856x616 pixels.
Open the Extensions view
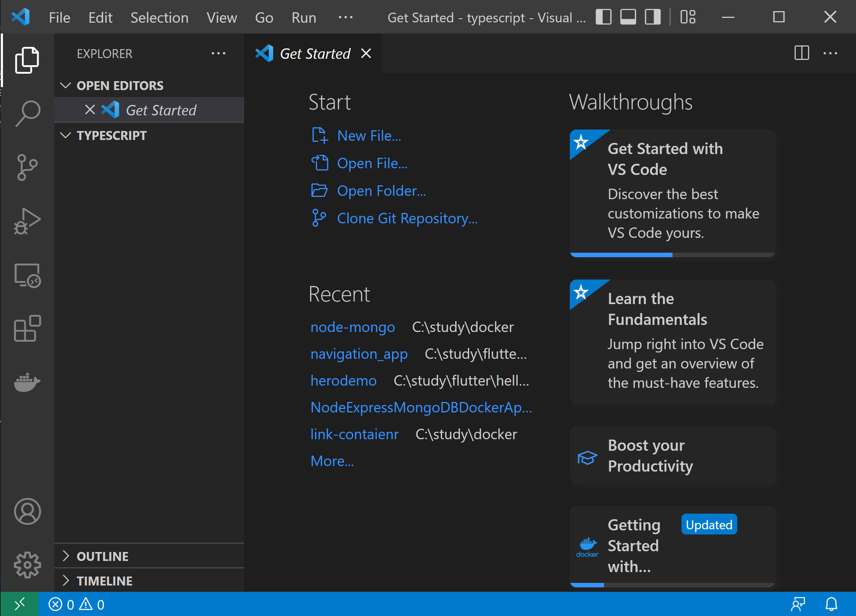tap(27, 328)
